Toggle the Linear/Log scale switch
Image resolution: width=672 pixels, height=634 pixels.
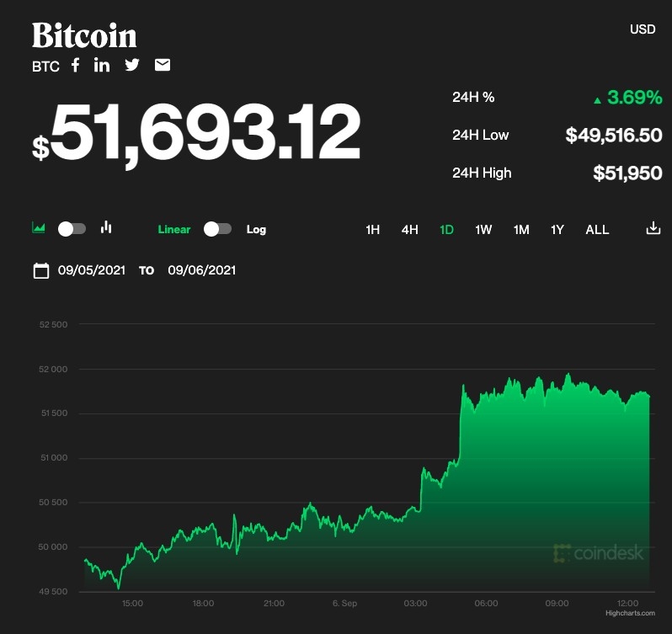tap(217, 229)
